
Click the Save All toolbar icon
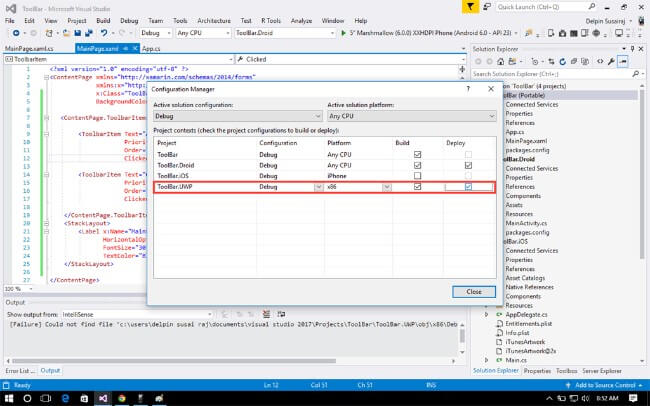tap(89, 33)
